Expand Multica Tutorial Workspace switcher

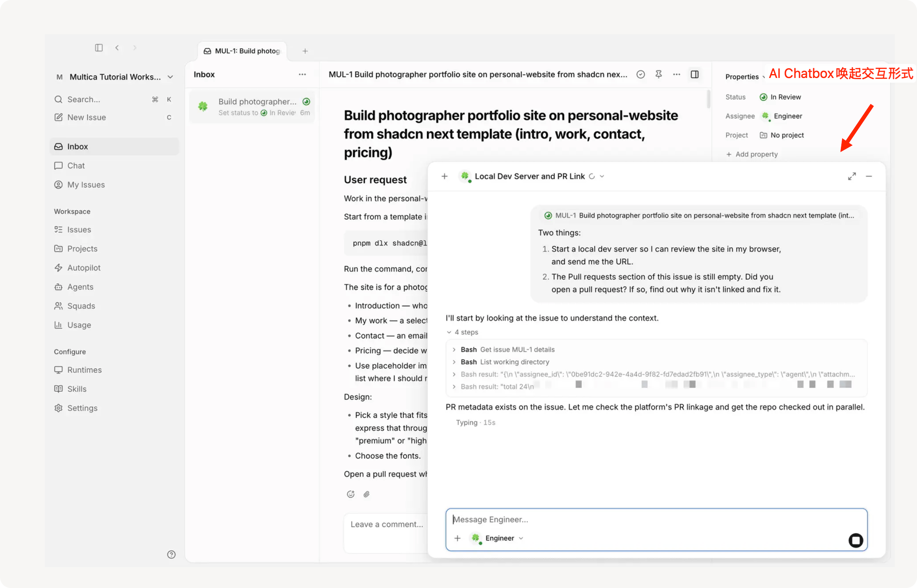point(115,77)
